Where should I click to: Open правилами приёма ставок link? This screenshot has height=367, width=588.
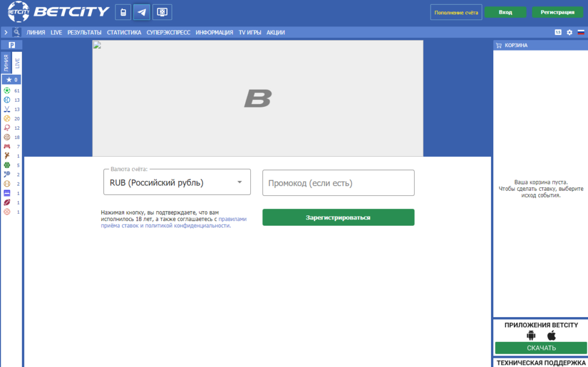tap(173, 222)
